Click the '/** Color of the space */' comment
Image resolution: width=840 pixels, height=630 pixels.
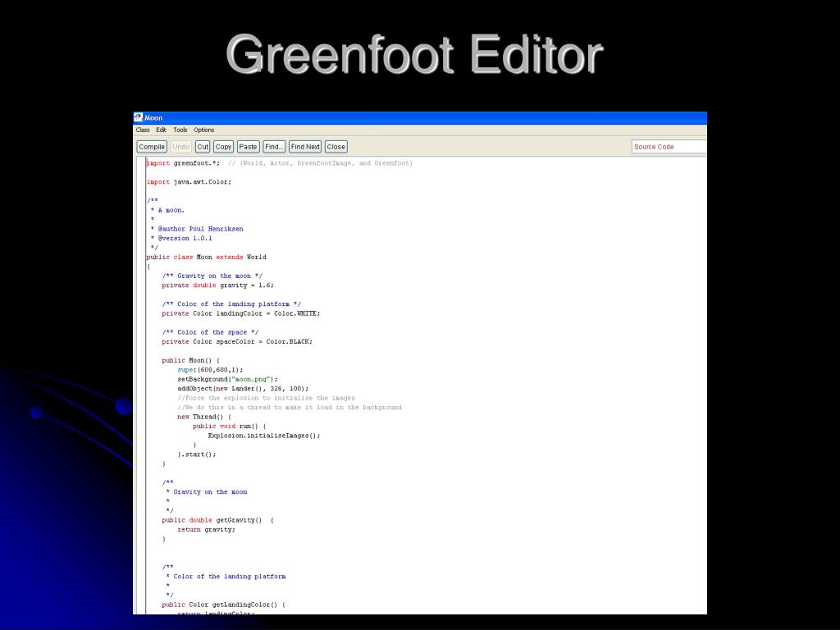tap(210, 332)
